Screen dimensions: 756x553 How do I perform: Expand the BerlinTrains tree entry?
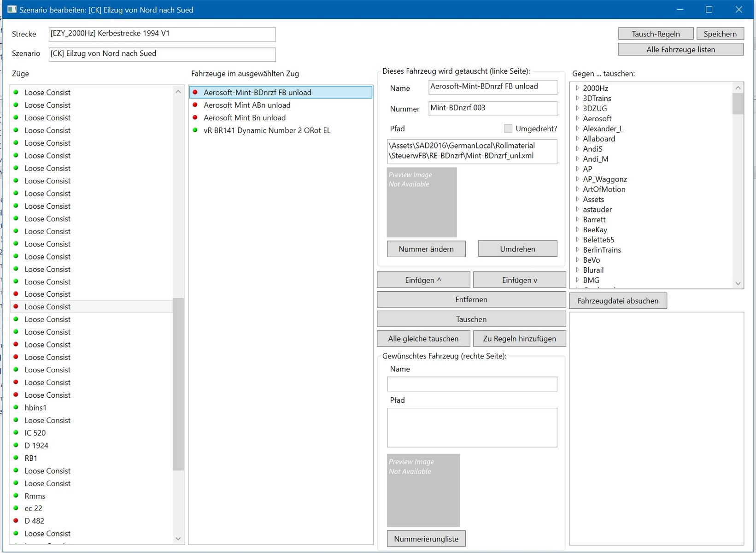577,250
